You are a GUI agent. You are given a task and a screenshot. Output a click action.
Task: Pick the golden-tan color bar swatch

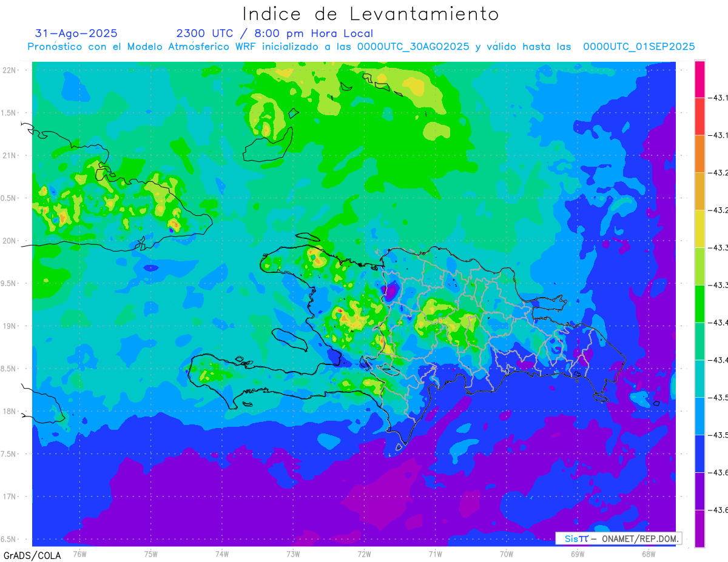pos(700,191)
